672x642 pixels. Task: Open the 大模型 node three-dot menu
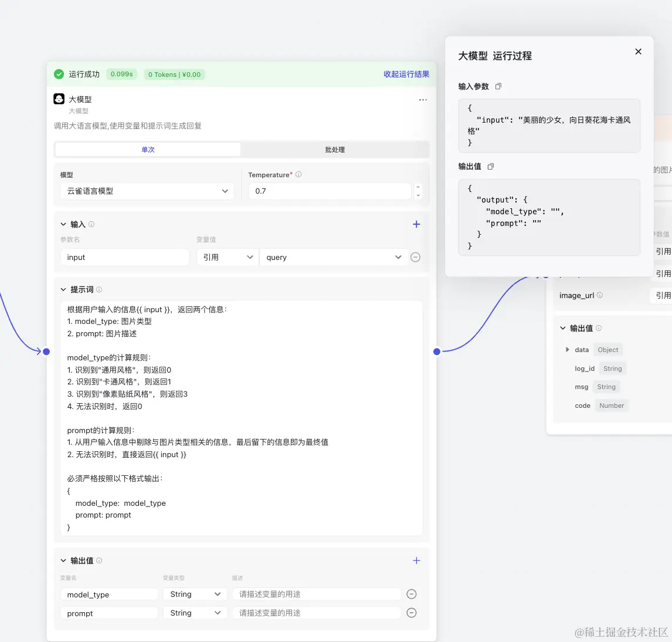(x=423, y=100)
